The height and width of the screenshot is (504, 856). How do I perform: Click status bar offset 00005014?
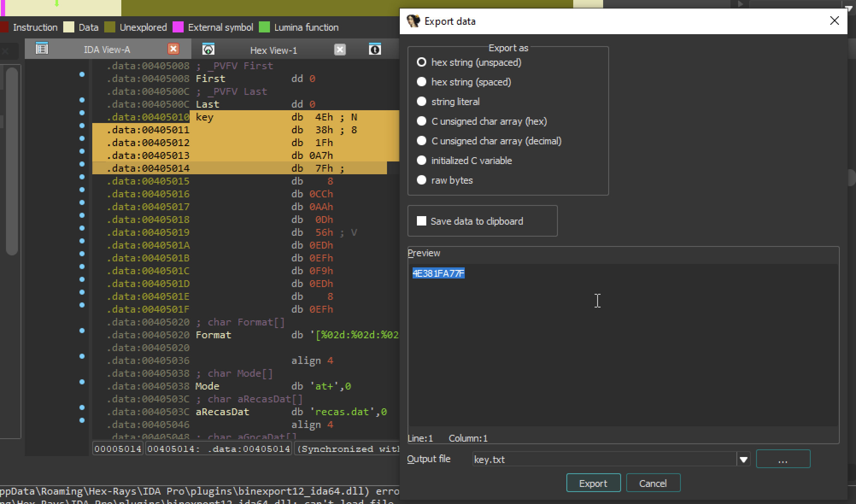[118, 449]
